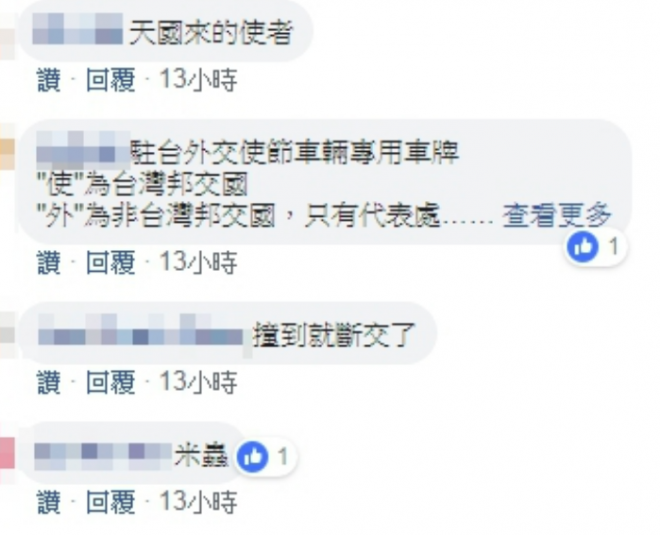Open like reaction on diplomatic plate comment
660x535 pixels.
[x=596, y=247]
